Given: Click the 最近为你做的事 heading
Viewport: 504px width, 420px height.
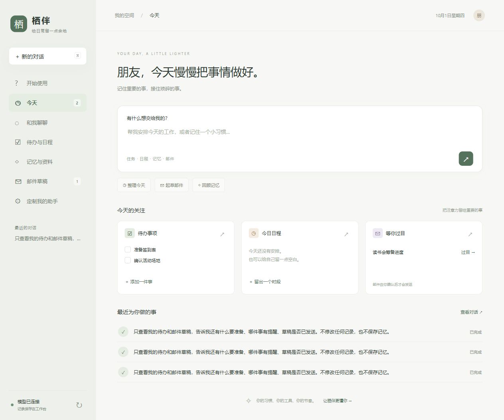Looking at the screenshot, I should pyautogui.click(x=137, y=312).
